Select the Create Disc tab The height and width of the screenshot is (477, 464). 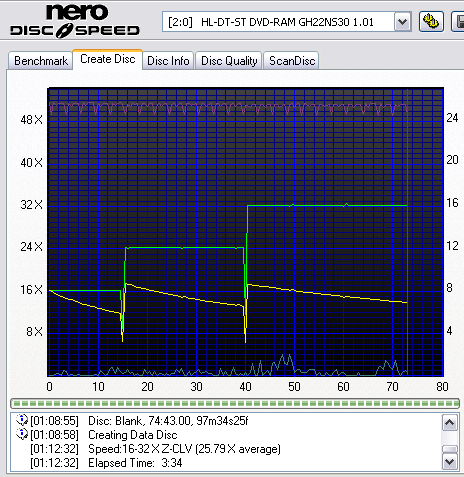(x=108, y=59)
